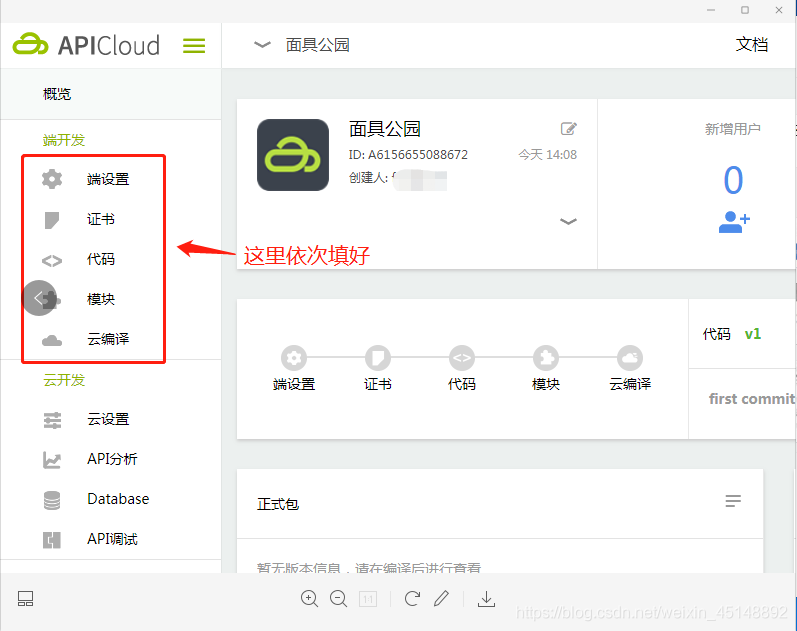Expand the app details chevron
This screenshot has height=631, width=797.
pyautogui.click(x=568, y=221)
